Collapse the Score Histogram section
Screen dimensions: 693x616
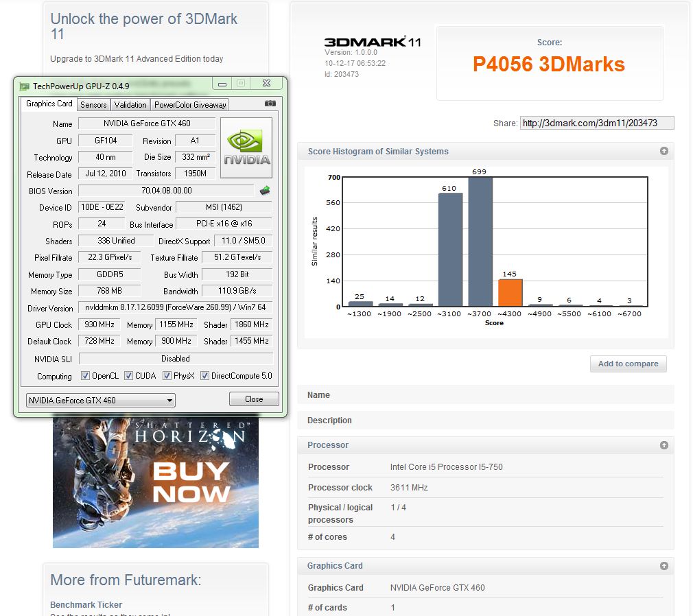[x=663, y=151]
